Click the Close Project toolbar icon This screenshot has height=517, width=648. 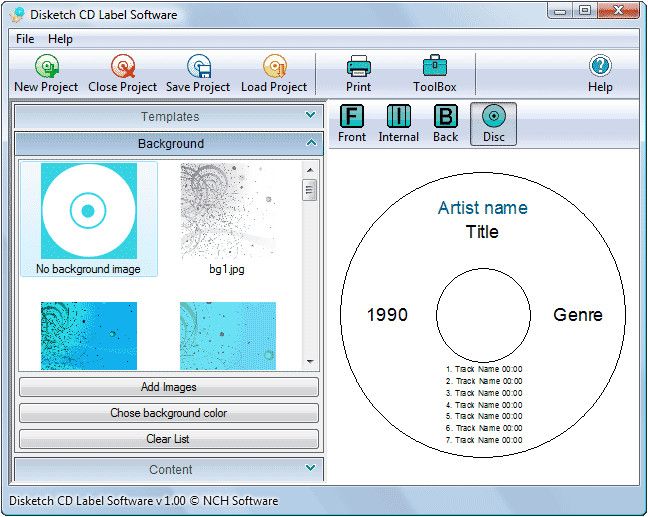coord(123,66)
